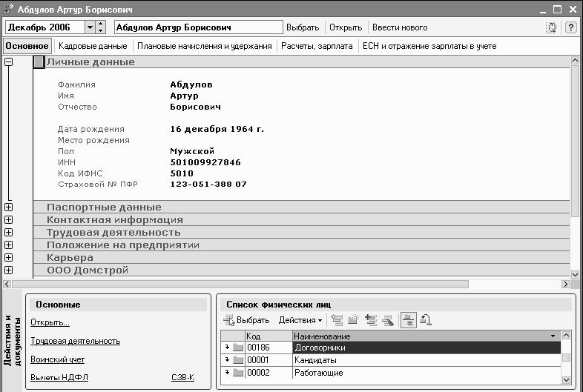Screen dimensions: 583x392
Task: Open Плановые начисления и удержания tab
Action: [x=205, y=46]
